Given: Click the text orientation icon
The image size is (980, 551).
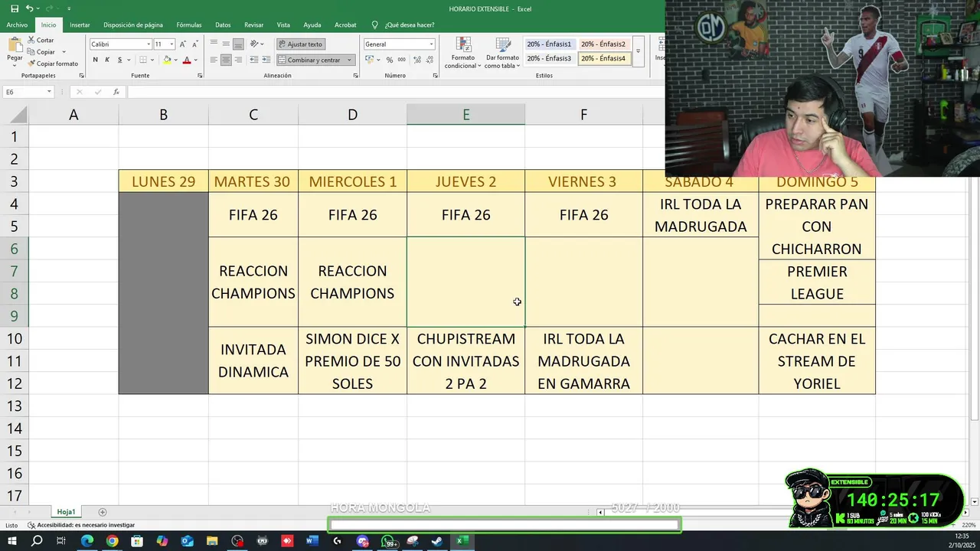Looking at the screenshot, I should coord(256,44).
